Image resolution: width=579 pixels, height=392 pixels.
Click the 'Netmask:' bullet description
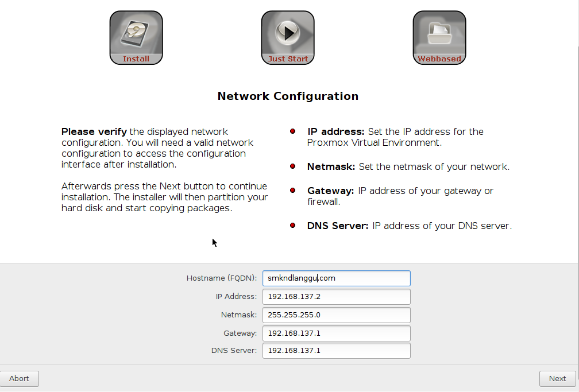[408, 167]
